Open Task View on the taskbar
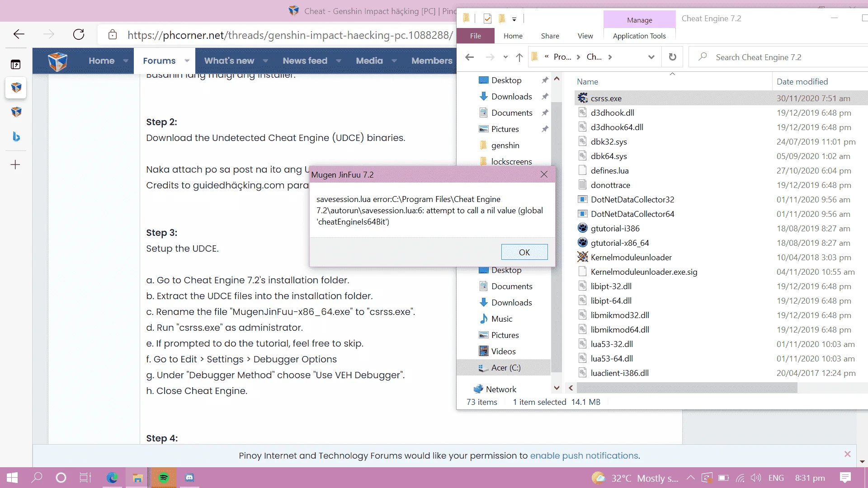The image size is (868, 488). coord(85,478)
